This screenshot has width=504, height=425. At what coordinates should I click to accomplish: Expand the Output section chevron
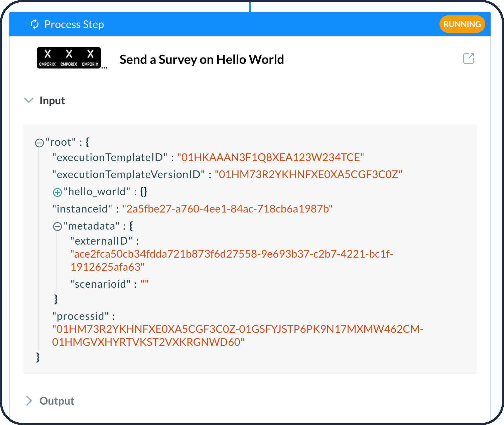pyautogui.click(x=29, y=401)
